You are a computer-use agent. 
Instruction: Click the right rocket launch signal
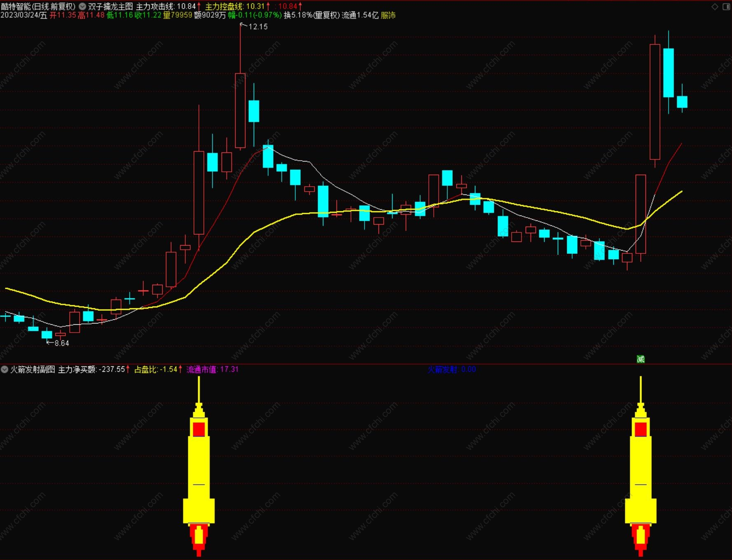point(641,466)
